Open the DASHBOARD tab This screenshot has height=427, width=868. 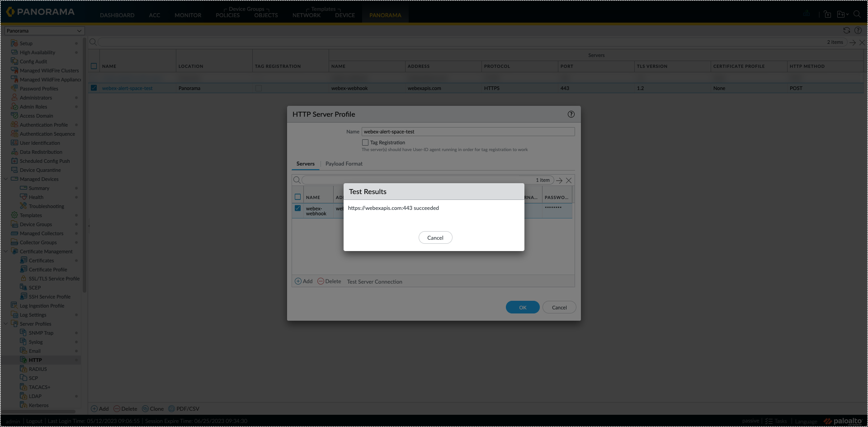click(x=117, y=15)
